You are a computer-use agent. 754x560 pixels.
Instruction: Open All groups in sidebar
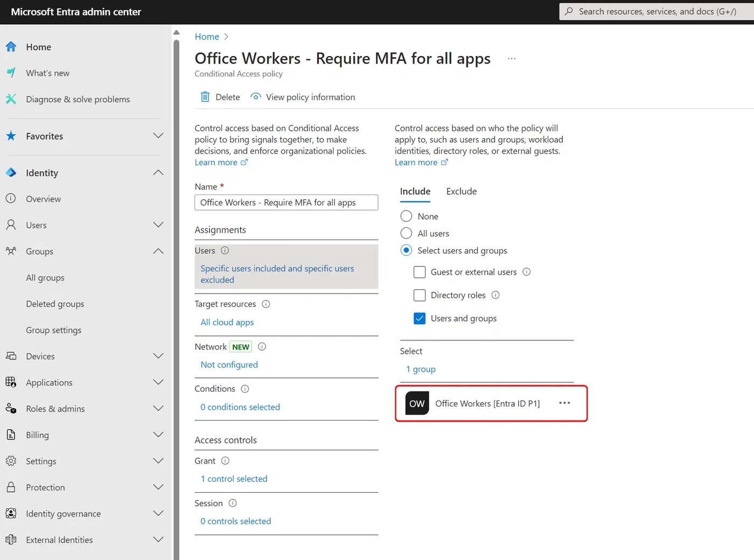coord(45,278)
